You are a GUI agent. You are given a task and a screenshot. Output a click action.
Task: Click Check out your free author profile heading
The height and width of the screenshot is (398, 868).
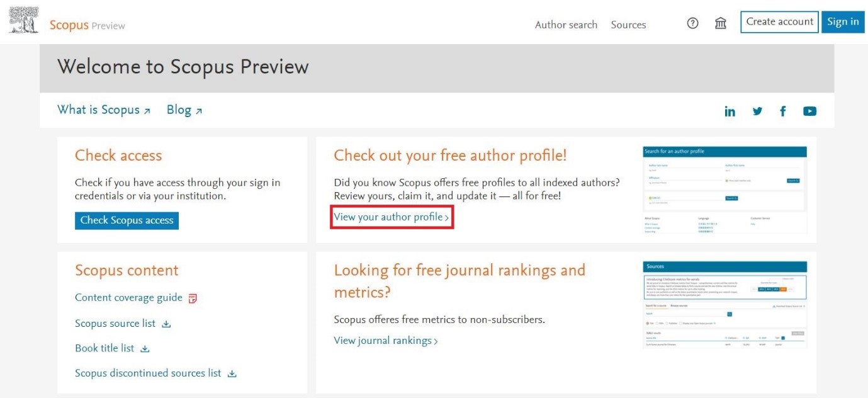pyautogui.click(x=450, y=156)
